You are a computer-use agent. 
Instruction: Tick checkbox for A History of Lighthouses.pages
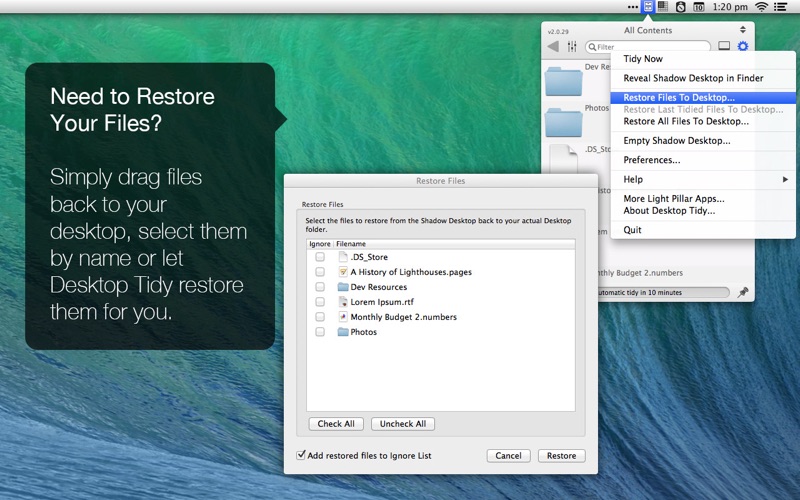[320, 272]
